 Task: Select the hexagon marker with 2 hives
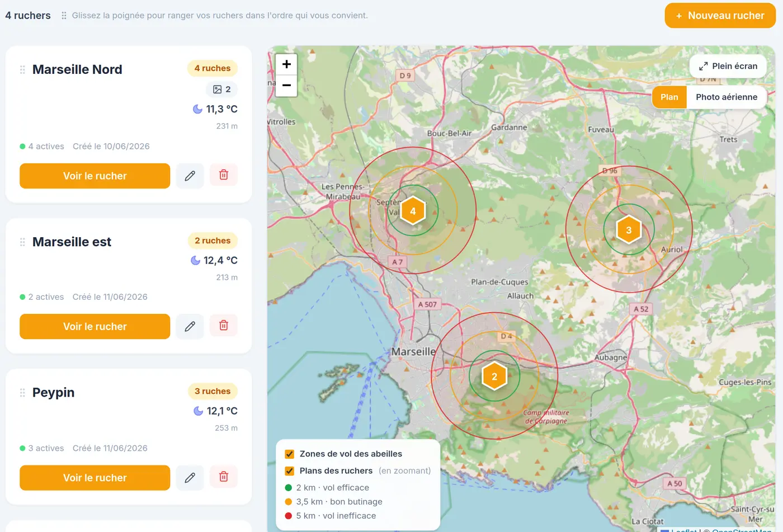494,376
